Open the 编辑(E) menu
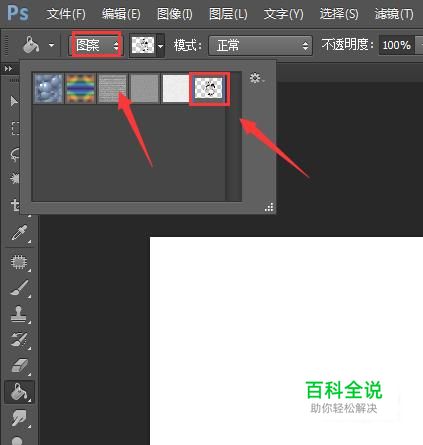The width and height of the screenshot is (423, 445). [121, 14]
